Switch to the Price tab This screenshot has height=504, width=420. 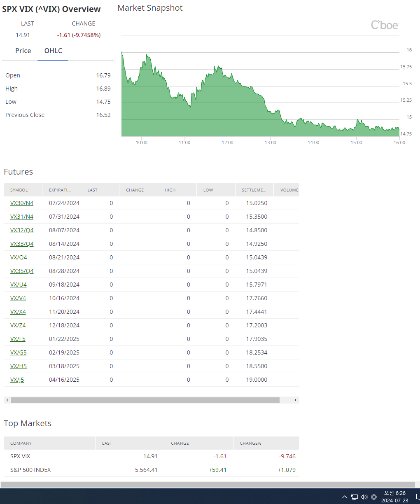pyautogui.click(x=23, y=51)
